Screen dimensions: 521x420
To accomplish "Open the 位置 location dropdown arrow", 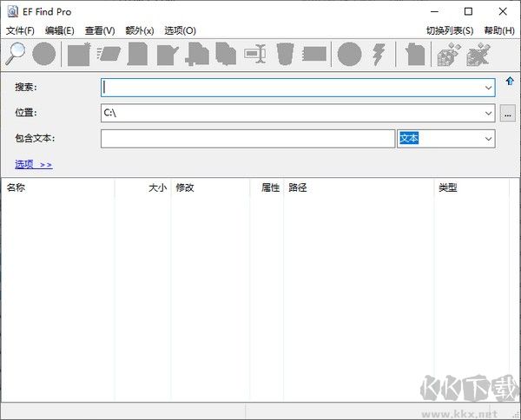I will pos(488,113).
